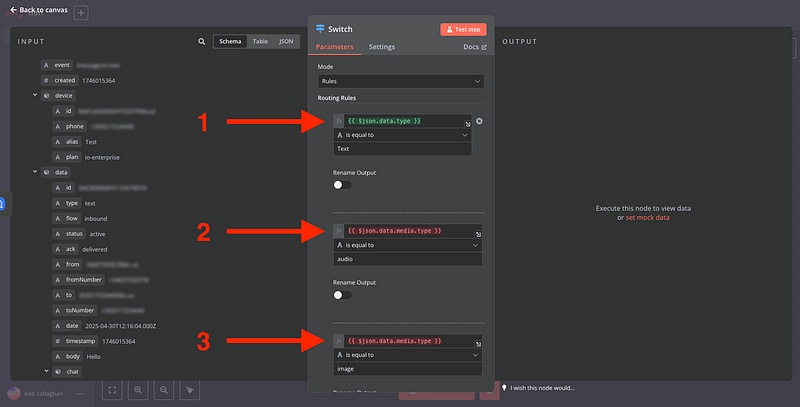Toggle Rename Output for the audio rule
800x407 pixels.
[x=343, y=295]
